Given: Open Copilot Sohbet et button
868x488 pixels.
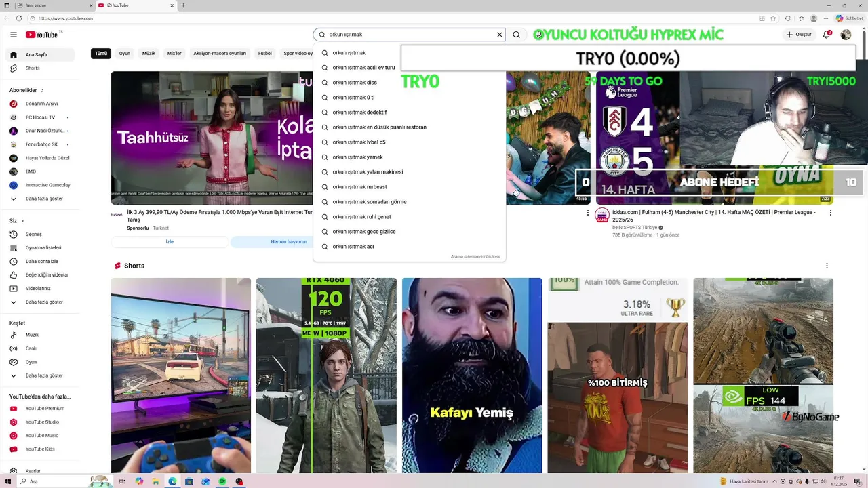Looking at the screenshot, I should tap(849, 18).
